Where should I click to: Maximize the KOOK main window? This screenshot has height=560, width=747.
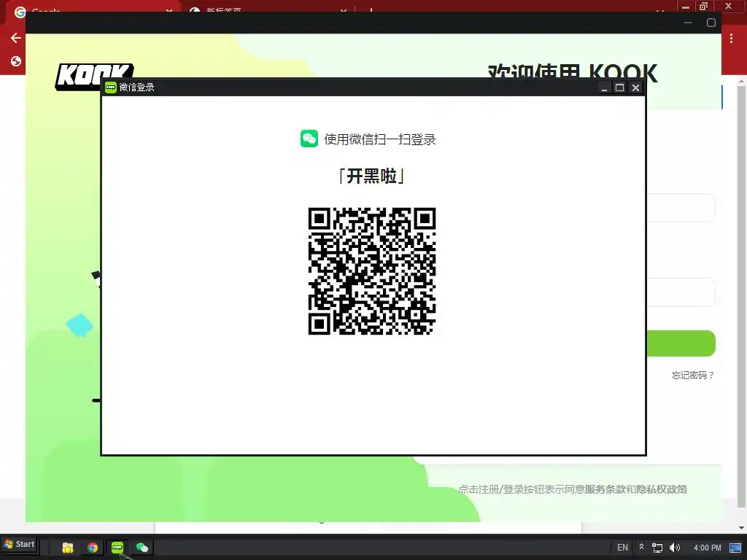point(711,23)
